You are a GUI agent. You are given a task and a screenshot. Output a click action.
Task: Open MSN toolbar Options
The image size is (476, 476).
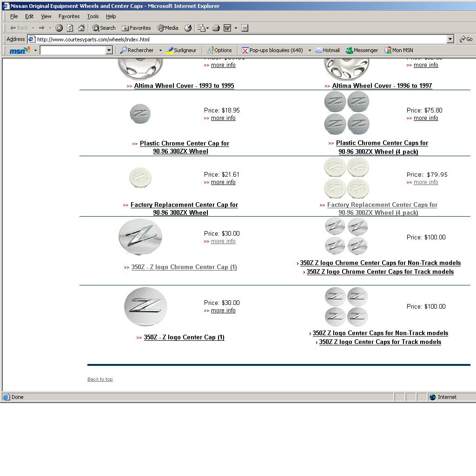point(219,50)
